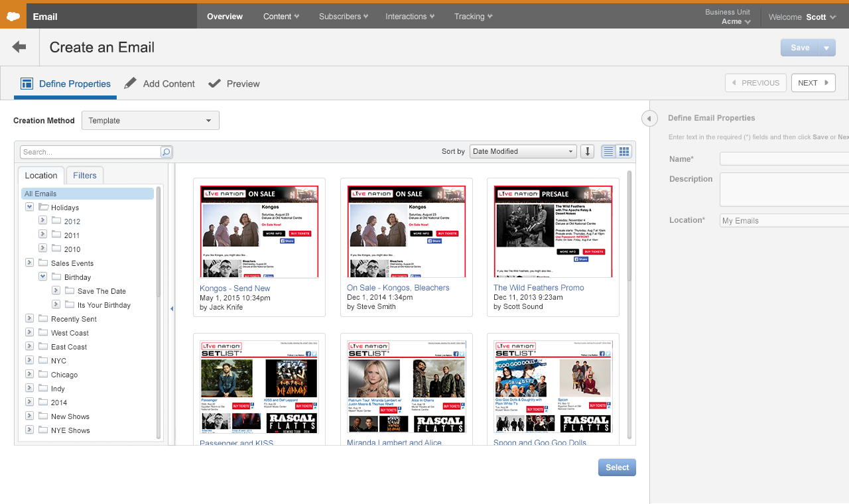Screen dimensions: 849x504
Task: Open the Creation Method dropdown
Action: [151, 121]
